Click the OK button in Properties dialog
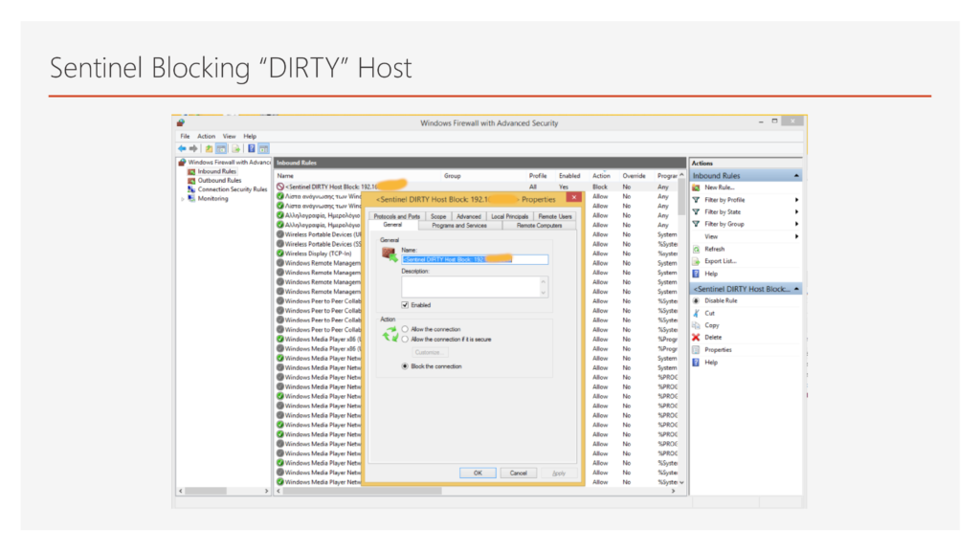 [477, 473]
